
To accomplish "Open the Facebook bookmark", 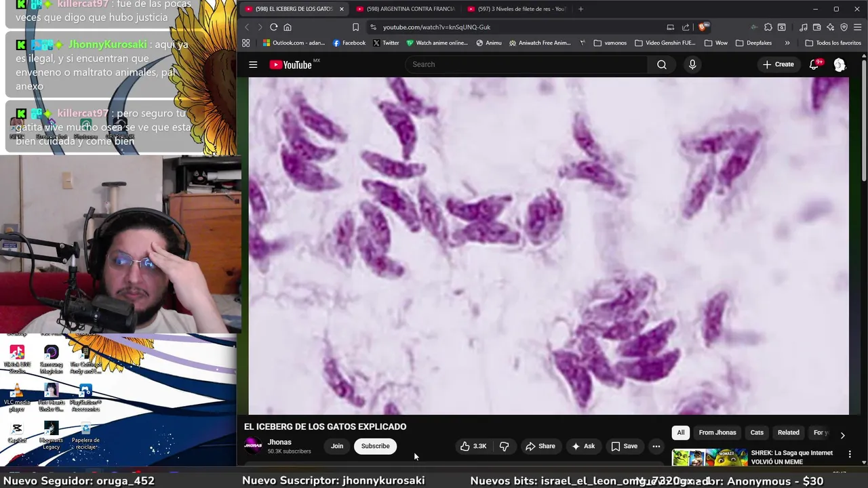I will 349,43.
